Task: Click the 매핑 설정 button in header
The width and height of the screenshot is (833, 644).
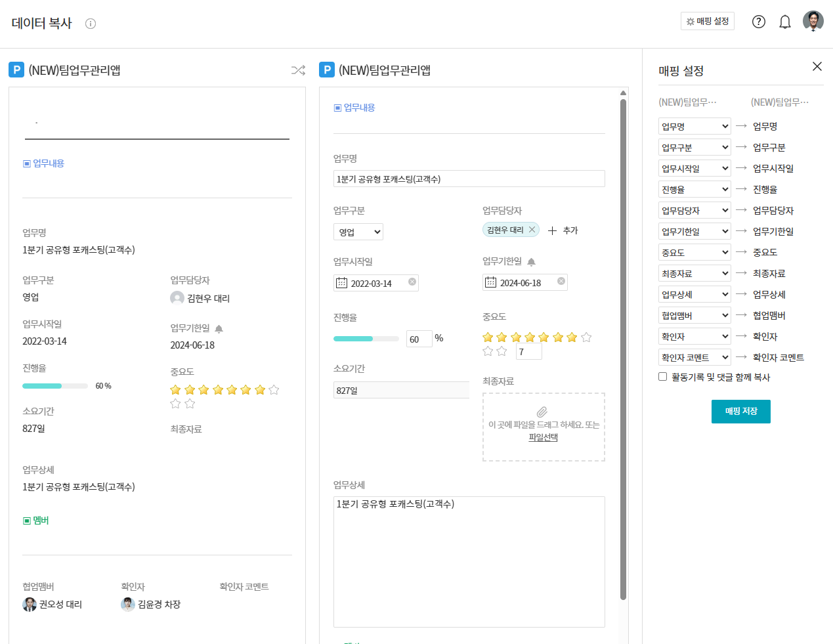Action: (x=707, y=21)
